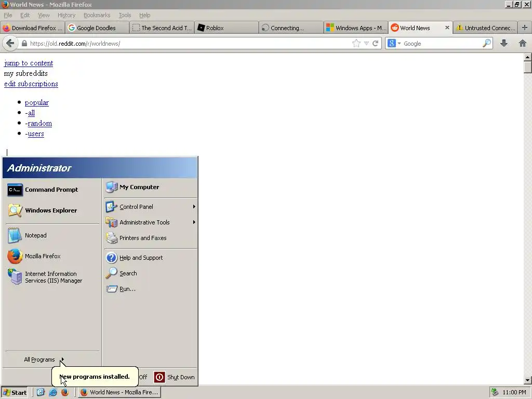Switch to The Second Acid T... tab
The width and height of the screenshot is (532, 399).
[162, 28]
